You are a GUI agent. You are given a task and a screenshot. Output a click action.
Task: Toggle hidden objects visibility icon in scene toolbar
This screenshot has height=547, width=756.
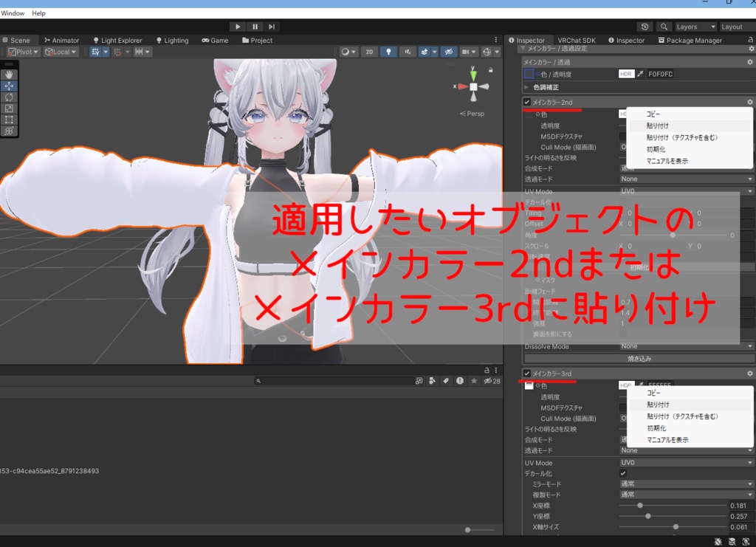point(449,52)
